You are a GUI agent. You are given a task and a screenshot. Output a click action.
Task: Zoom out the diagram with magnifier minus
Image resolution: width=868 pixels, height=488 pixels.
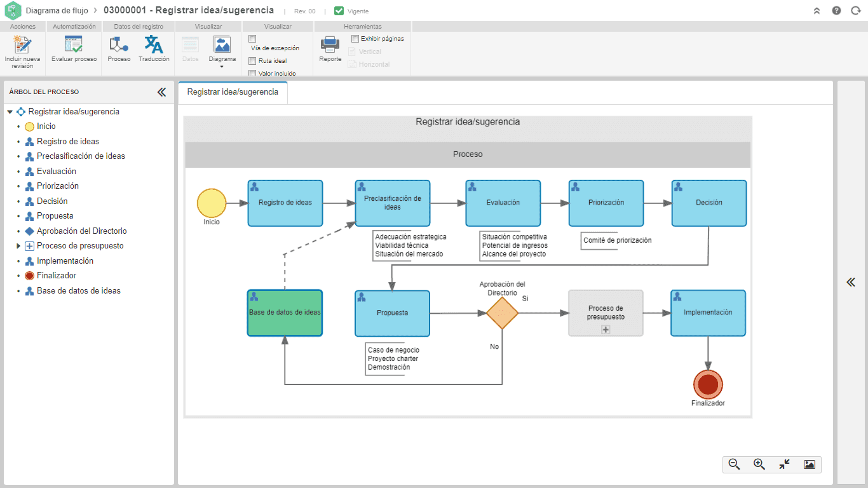[735, 464]
